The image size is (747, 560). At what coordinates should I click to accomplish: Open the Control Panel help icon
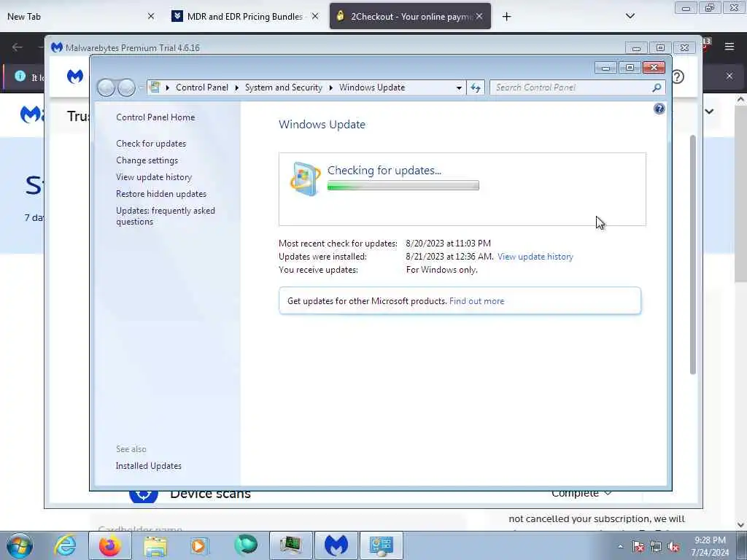pyautogui.click(x=659, y=109)
